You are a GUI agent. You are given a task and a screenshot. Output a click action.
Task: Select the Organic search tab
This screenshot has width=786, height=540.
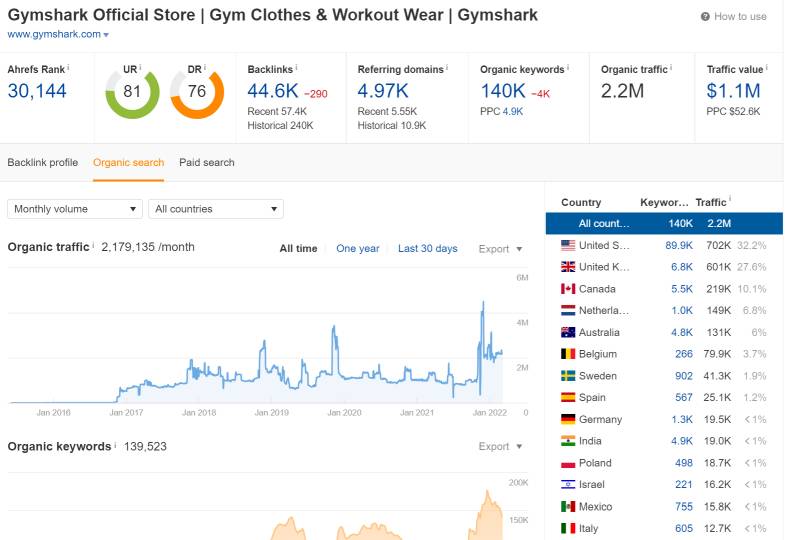pos(128,162)
